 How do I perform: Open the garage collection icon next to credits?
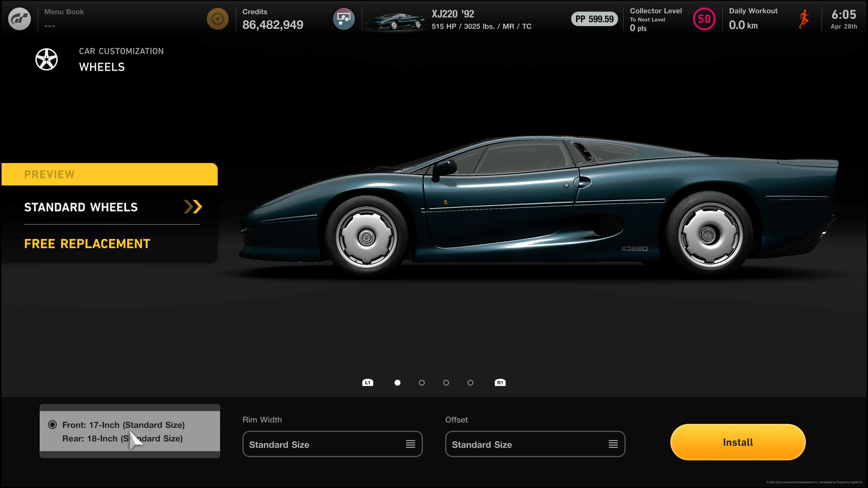344,19
